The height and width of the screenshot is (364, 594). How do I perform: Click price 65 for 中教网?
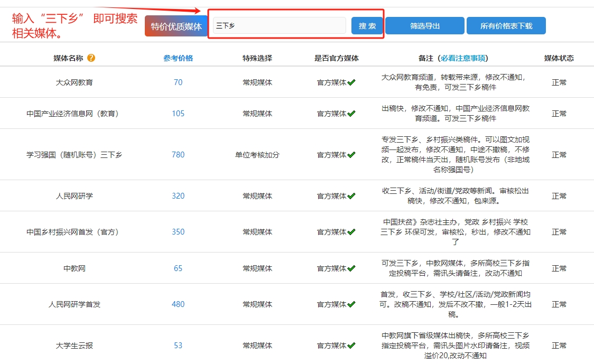click(x=178, y=268)
